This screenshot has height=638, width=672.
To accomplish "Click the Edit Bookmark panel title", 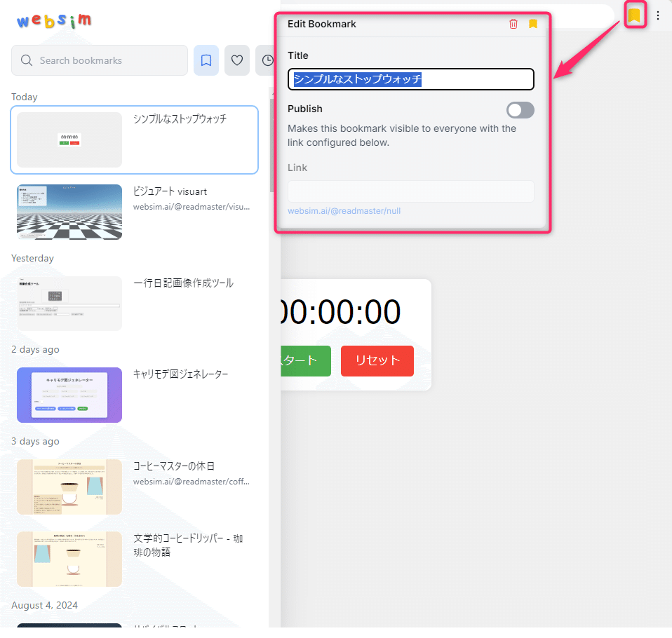I will 321,24.
